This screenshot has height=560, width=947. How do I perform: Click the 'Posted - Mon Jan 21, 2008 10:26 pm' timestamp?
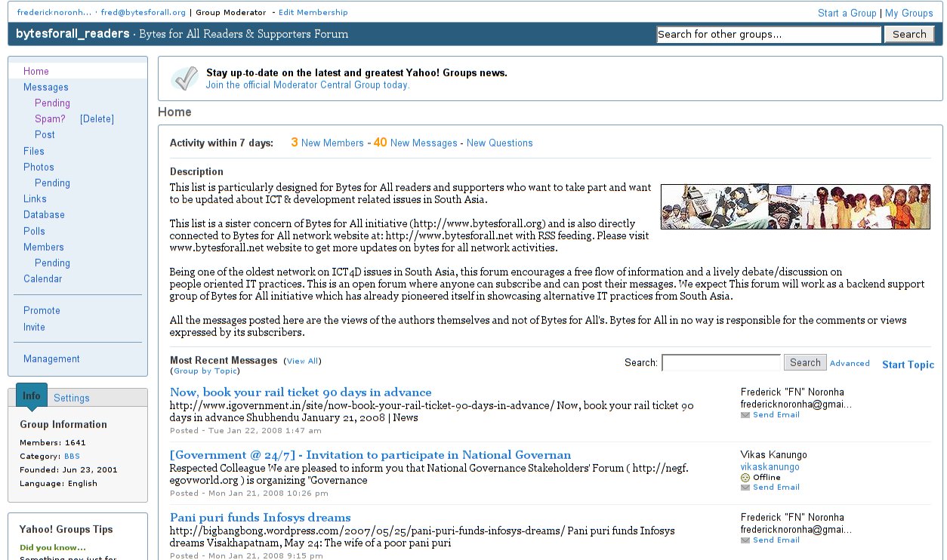249,494
